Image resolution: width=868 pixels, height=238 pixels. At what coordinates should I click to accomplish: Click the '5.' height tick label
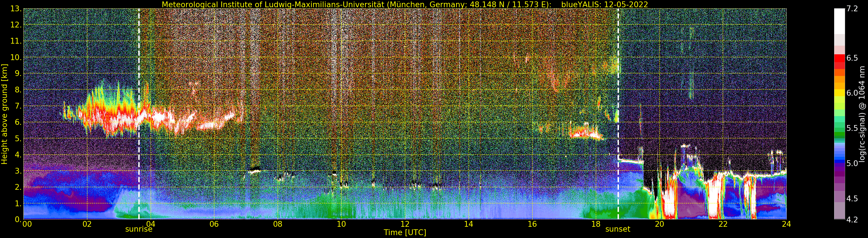pyautogui.click(x=18, y=138)
